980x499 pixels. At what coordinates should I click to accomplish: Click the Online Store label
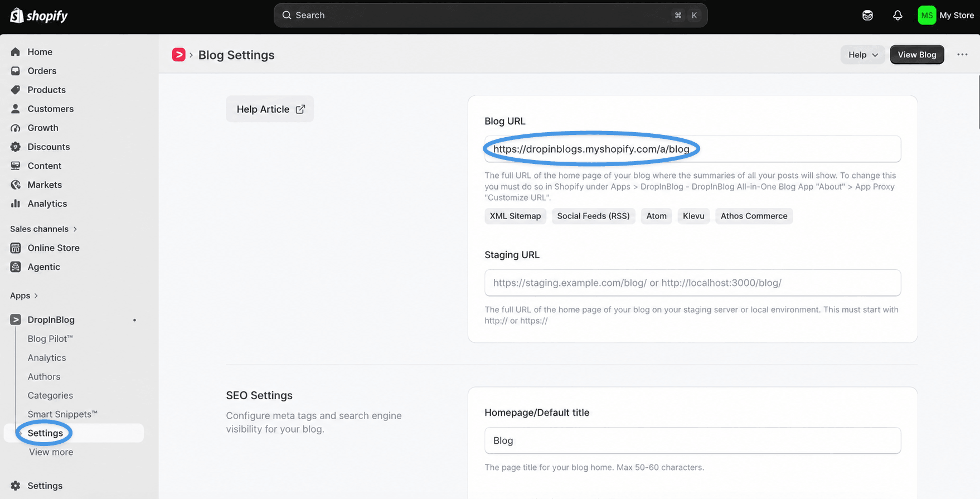(54, 248)
